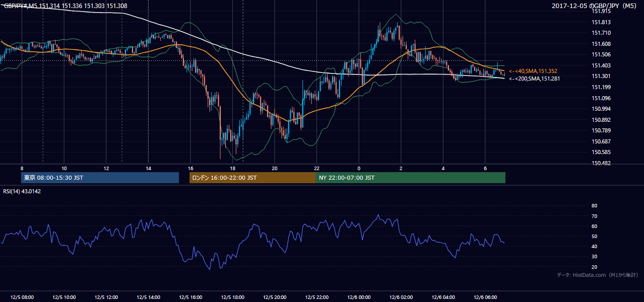The width and height of the screenshot is (644, 302).
Task: Click the 12/6 00:00 time axis label
Action: pos(359,297)
